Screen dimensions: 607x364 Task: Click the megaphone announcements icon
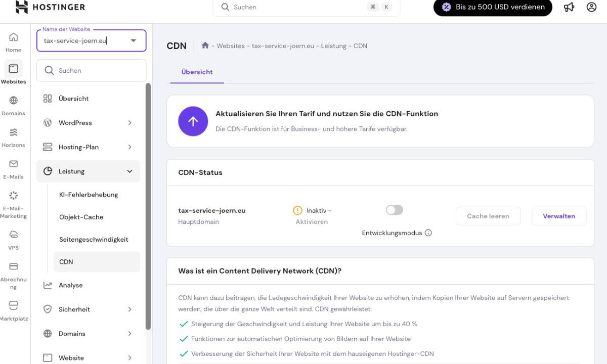click(x=569, y=7)
